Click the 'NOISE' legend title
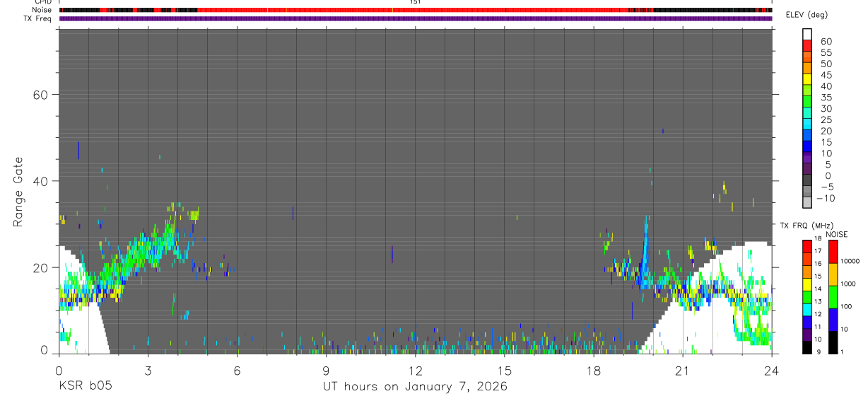 837,234
